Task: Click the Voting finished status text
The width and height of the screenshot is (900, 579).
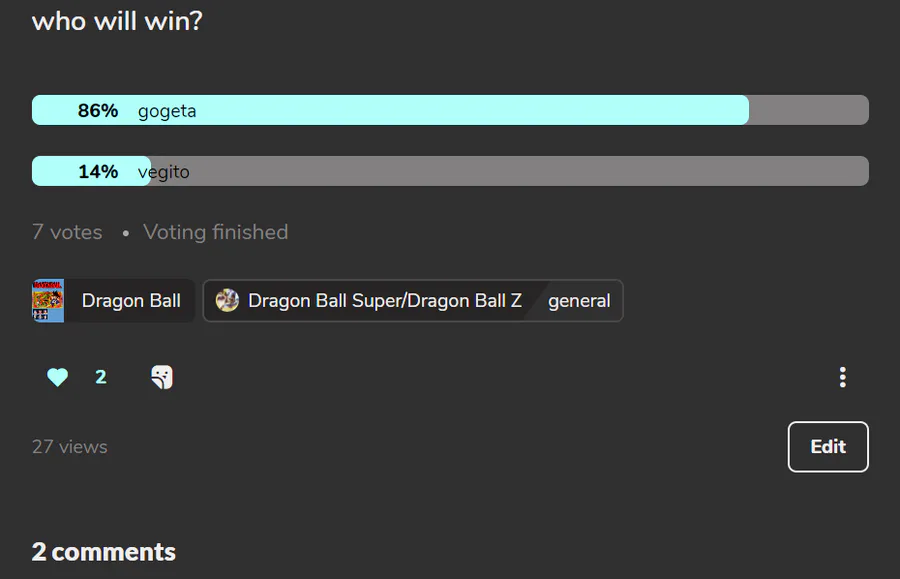Action: tap(215, 232)
